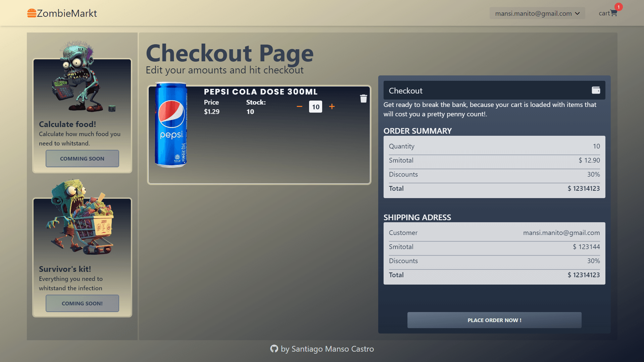The image size is (644, 362).
Task: Click the Customer email in shipping address
Action: pos(561,233)
